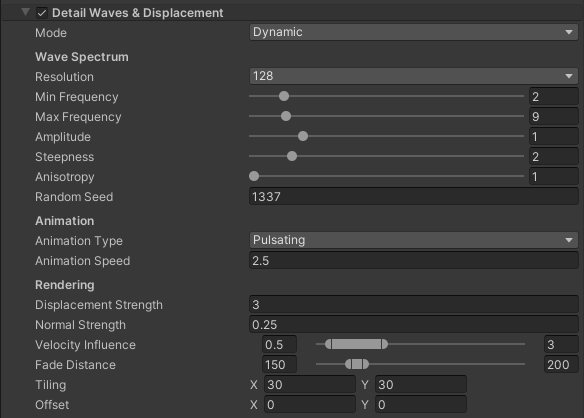This screenshot has width=584, height=418.
Task: Click the Normal Strength field showing 0.25
Action: pyautogui.click(x=413, y=324)
